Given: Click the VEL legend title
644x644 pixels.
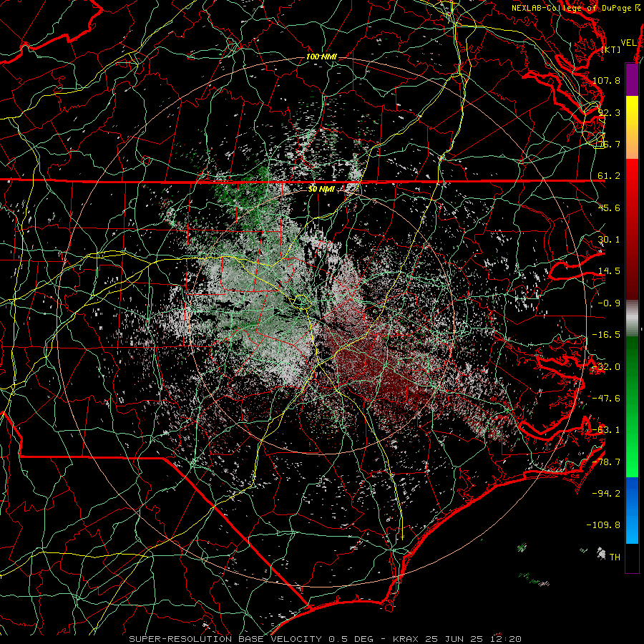Looking at the screenshot, I should (628, 43).
